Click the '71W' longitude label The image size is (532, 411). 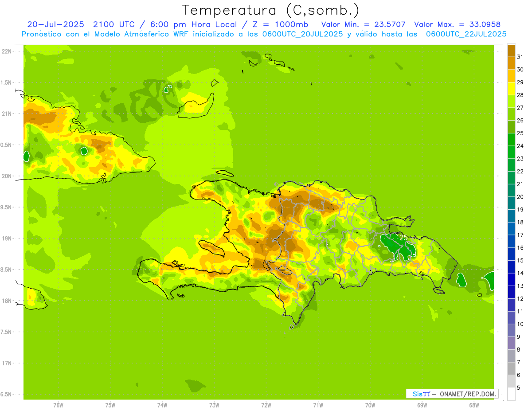(x=318, y=405)
